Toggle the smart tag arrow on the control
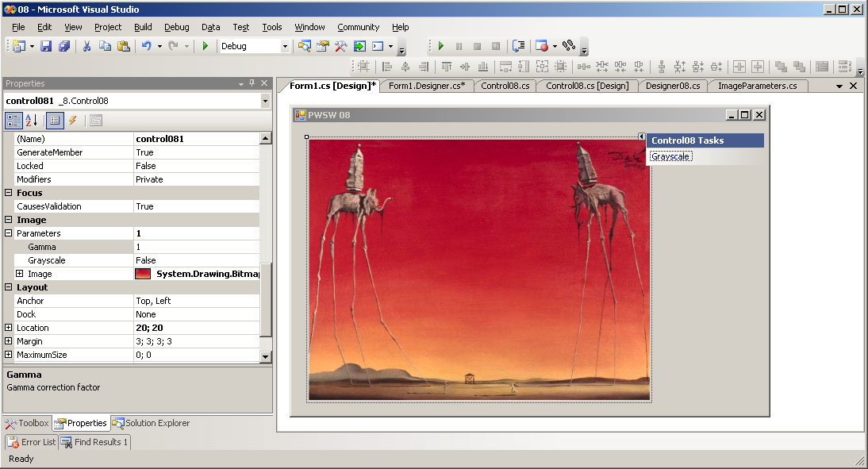The width and height of the screenshot is (868, 469). tap(641, 136)
